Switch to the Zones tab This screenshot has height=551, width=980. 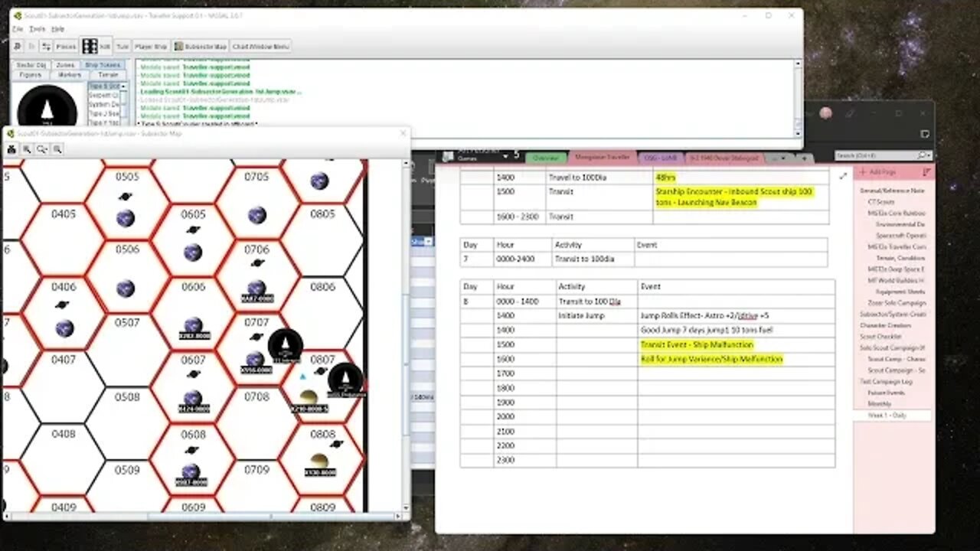[66, 66]
